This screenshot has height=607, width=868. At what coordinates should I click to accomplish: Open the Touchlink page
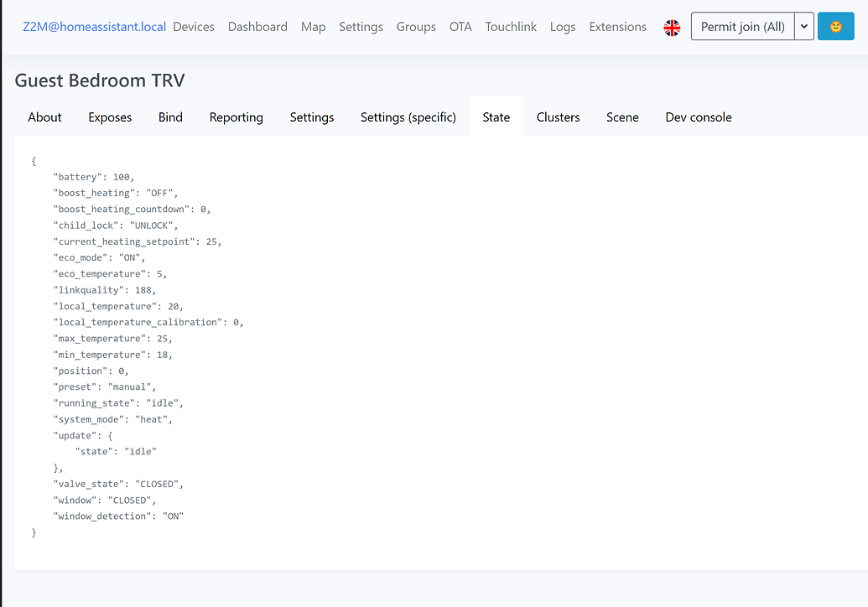tap(511, 26)
